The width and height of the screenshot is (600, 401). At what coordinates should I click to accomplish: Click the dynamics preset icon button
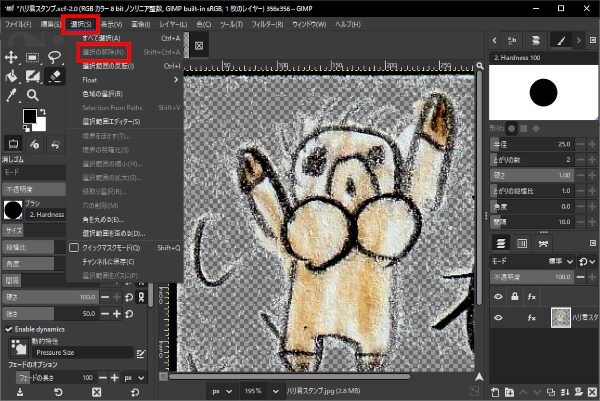pyautogui.click(x=18, y=347)
